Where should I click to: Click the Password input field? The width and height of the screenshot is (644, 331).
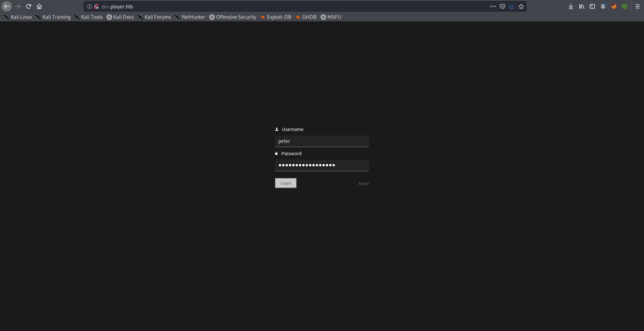[322, 165]
